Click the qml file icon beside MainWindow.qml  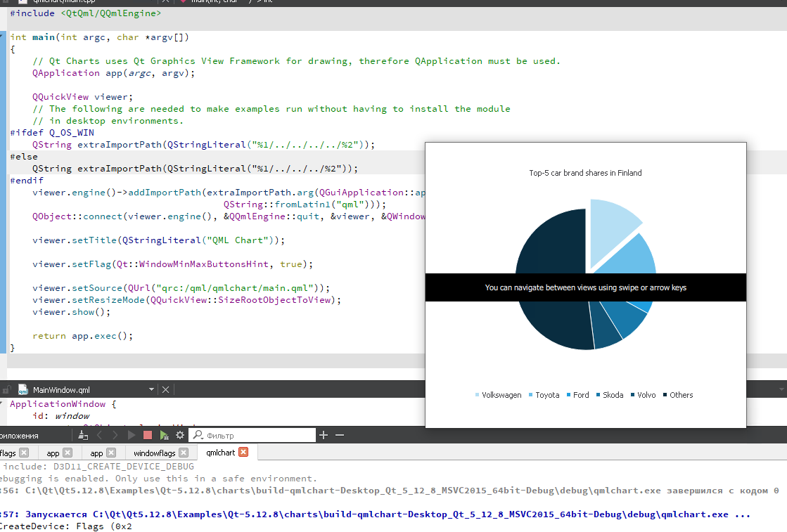(x=23, y=389)
